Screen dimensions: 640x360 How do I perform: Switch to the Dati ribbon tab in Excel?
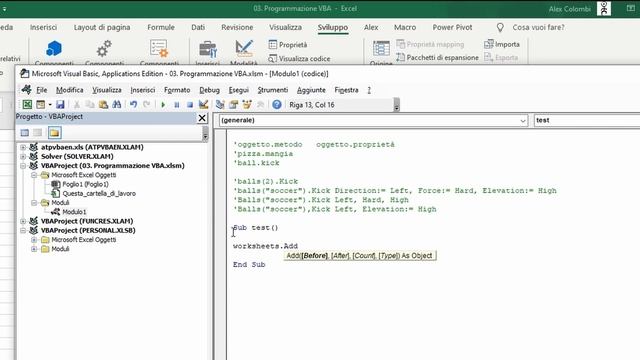click(198, 27)
